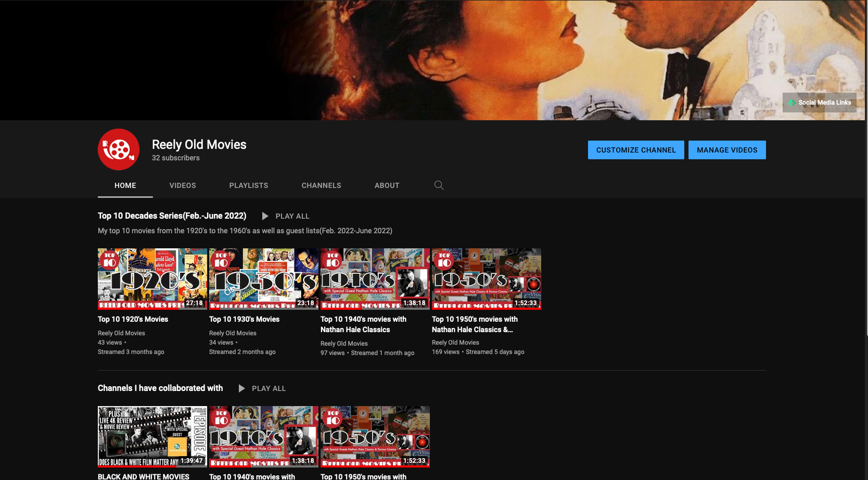The image size is (868, 480).
Task: Click the Top 10 1920's Movies title
Action: 133,319
